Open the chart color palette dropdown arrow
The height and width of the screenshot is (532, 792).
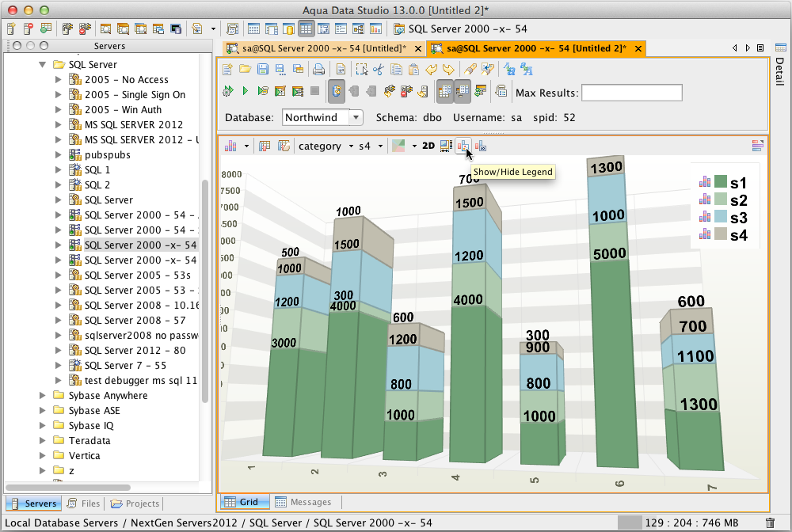point(414,146)
